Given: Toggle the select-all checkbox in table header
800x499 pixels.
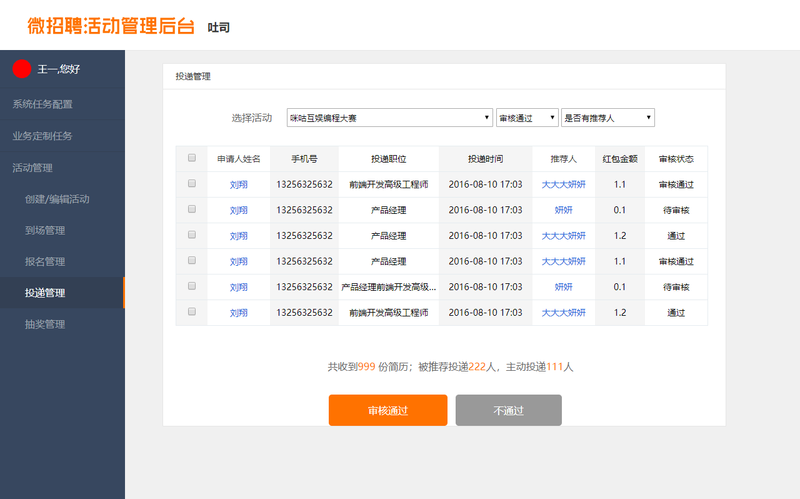Looking at the screenshot, I should click(192, 158).
